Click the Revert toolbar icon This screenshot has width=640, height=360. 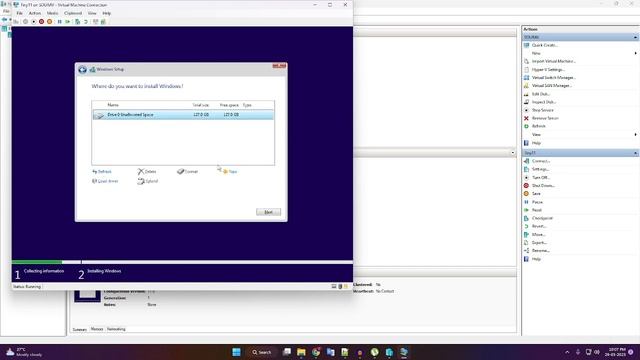86,22
